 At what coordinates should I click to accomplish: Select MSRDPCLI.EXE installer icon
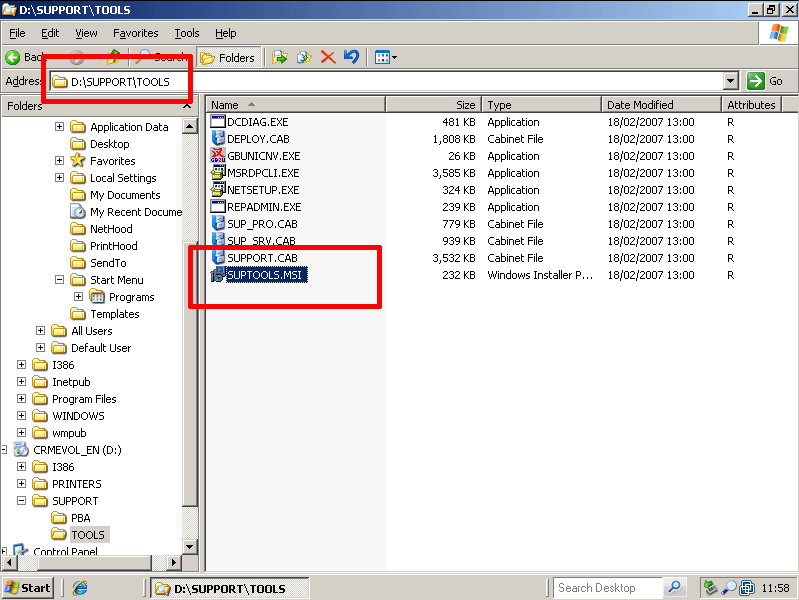[218, 172]
